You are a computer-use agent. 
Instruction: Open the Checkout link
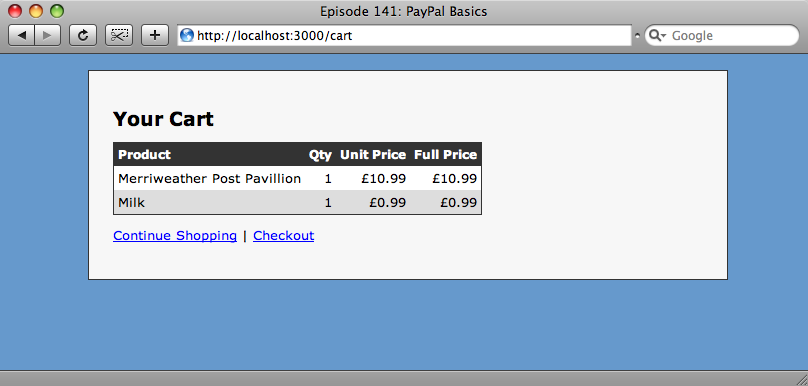283,236
